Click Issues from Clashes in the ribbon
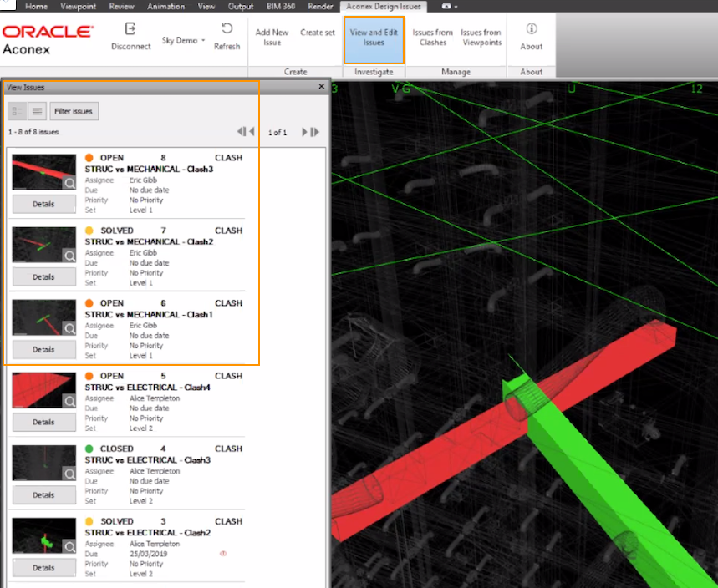The image size is (718, 588). click(433, 38)
